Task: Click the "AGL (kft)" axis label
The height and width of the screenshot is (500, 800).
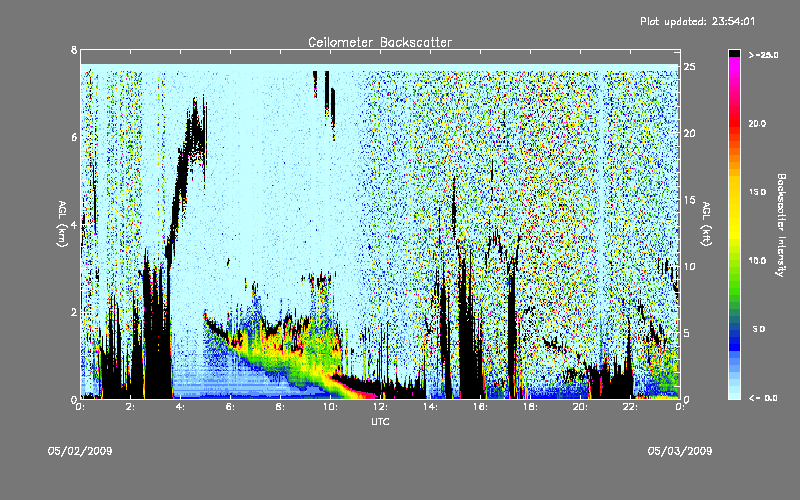Action: [707, 224]
